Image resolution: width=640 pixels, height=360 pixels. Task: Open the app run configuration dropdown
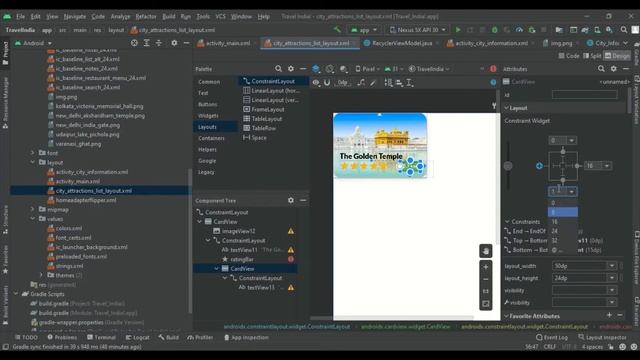coord(364,30)
